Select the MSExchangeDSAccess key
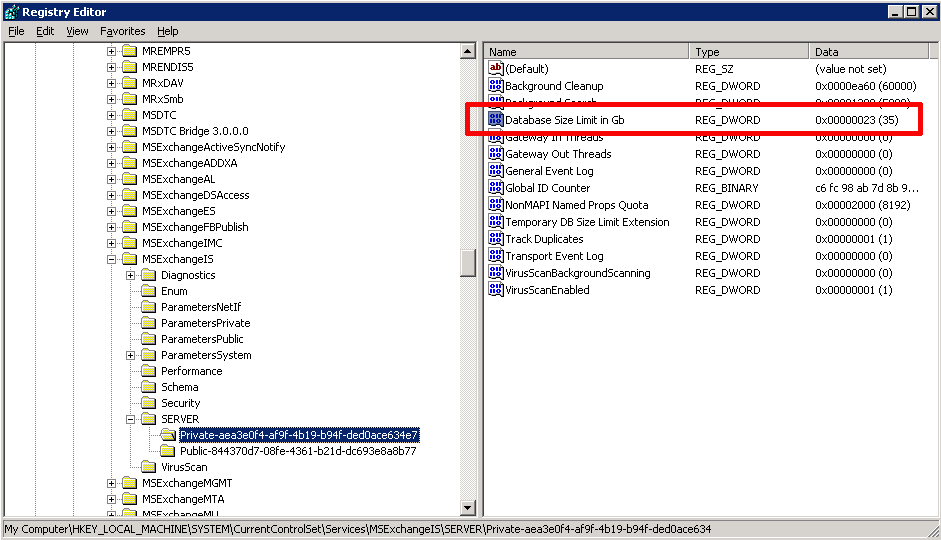Image resolution: width=941 pixels, height=540 pixels. point(195,195)
